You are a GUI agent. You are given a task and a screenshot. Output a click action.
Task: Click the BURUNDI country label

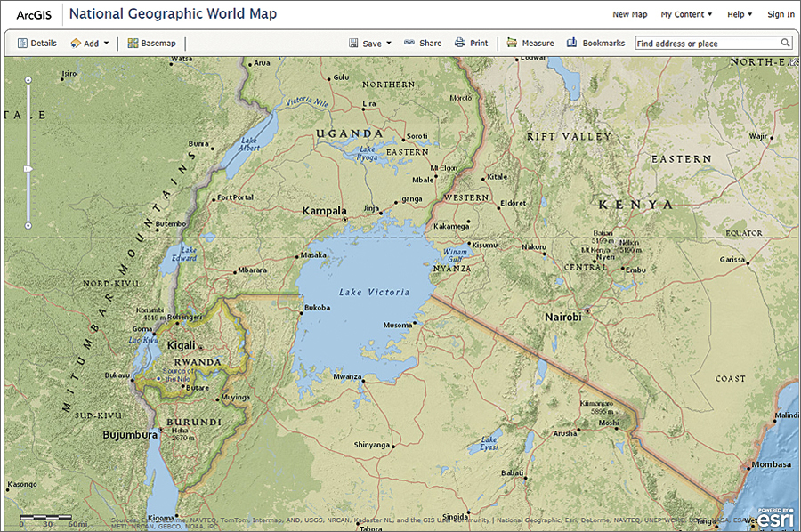coord(194,423)
